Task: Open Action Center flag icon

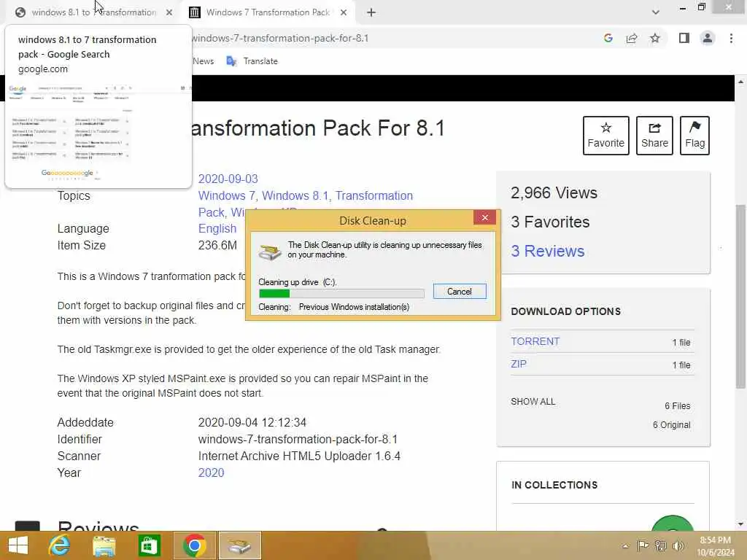Action: tap(643, 545)
